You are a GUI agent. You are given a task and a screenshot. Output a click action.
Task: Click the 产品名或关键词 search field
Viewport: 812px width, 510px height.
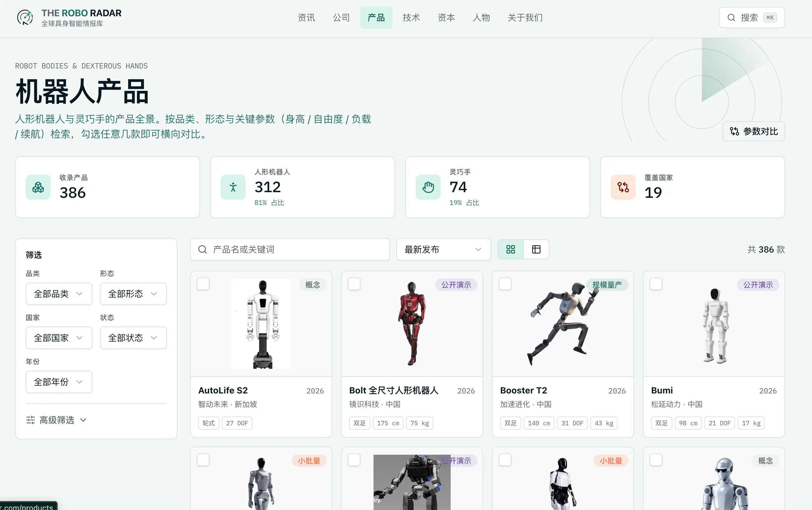pos(290,249)
